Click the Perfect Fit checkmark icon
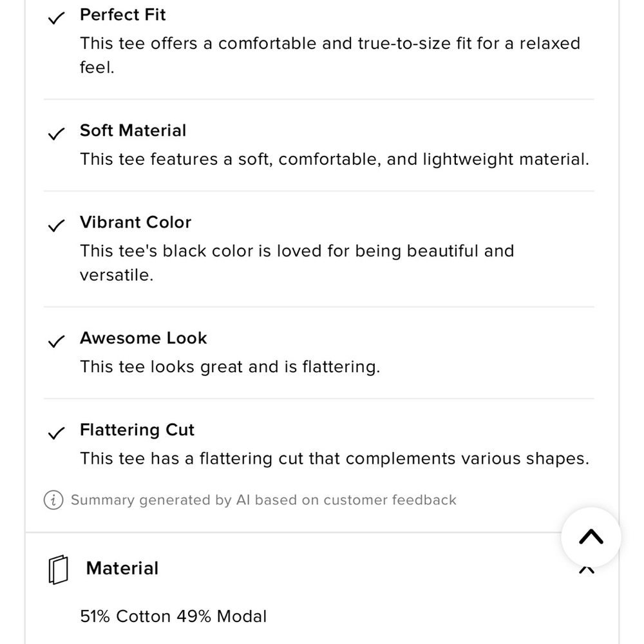644x644 pixels. pyautogui.click(x=56, y=18)
